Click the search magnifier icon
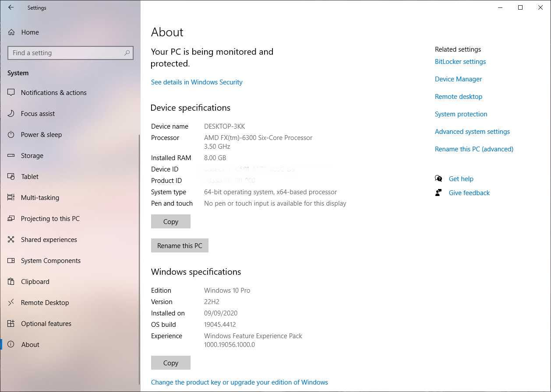 (x=127, y=53)
